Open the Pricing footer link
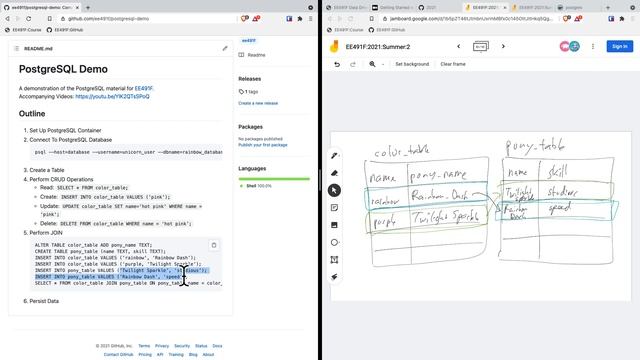This screenshot has width=640, height=360. 145,354
